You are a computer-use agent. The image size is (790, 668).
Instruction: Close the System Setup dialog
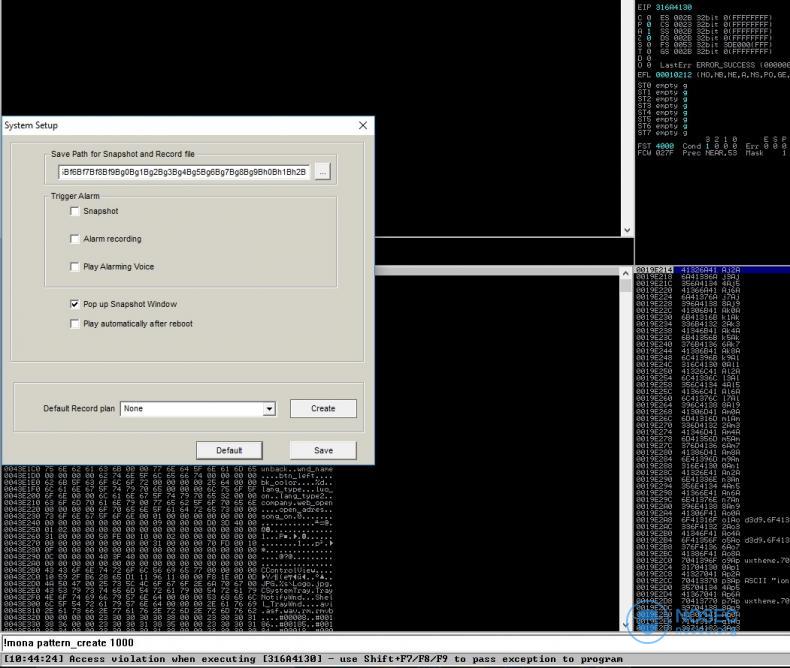click(x=363, y=125)
